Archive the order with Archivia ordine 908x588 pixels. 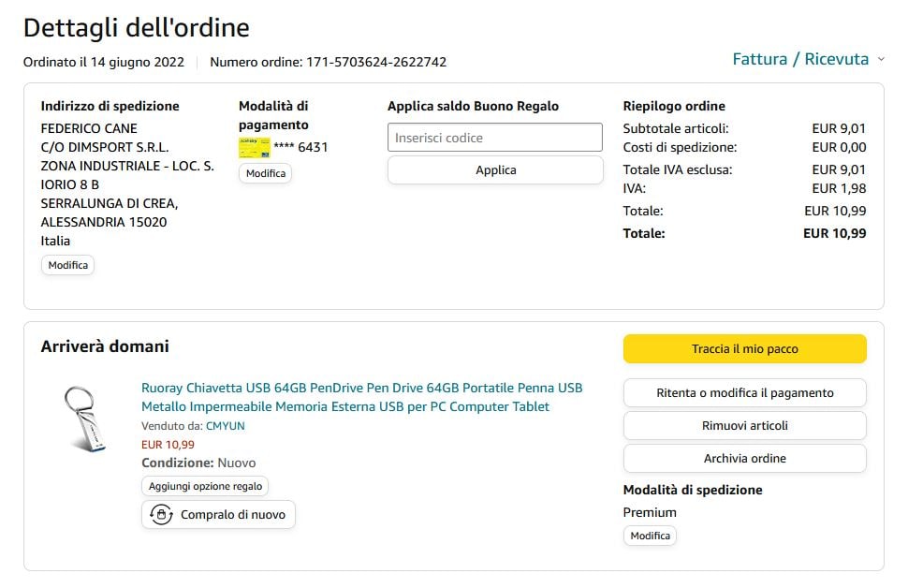[x=744, y=458]
